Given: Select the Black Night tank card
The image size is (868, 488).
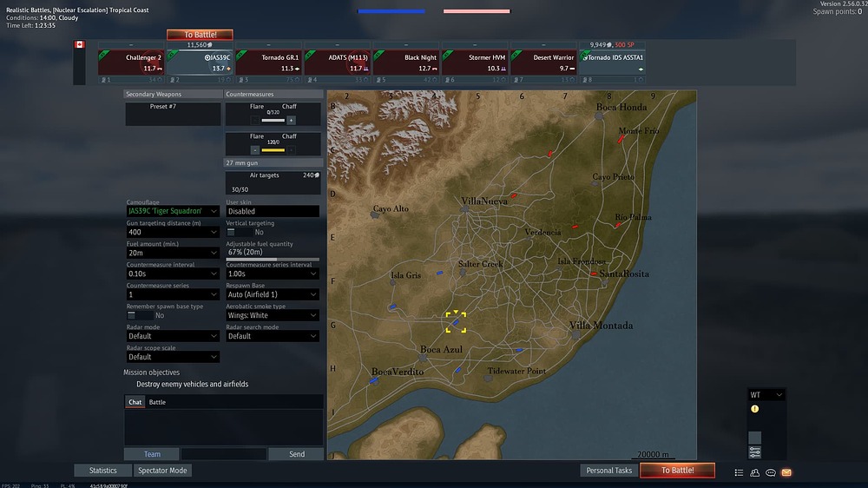Looking at the screenshot, I should tap(405, 63).
